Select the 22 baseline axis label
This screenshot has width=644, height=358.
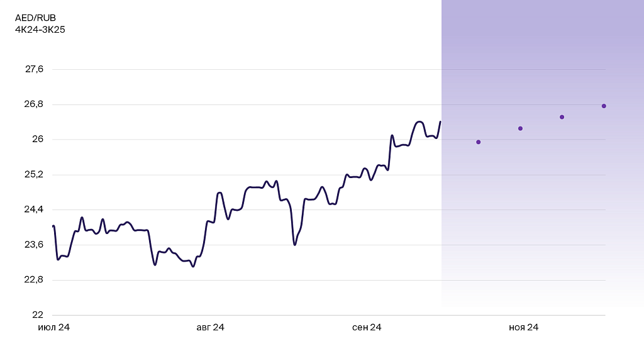tap(38, 315)
